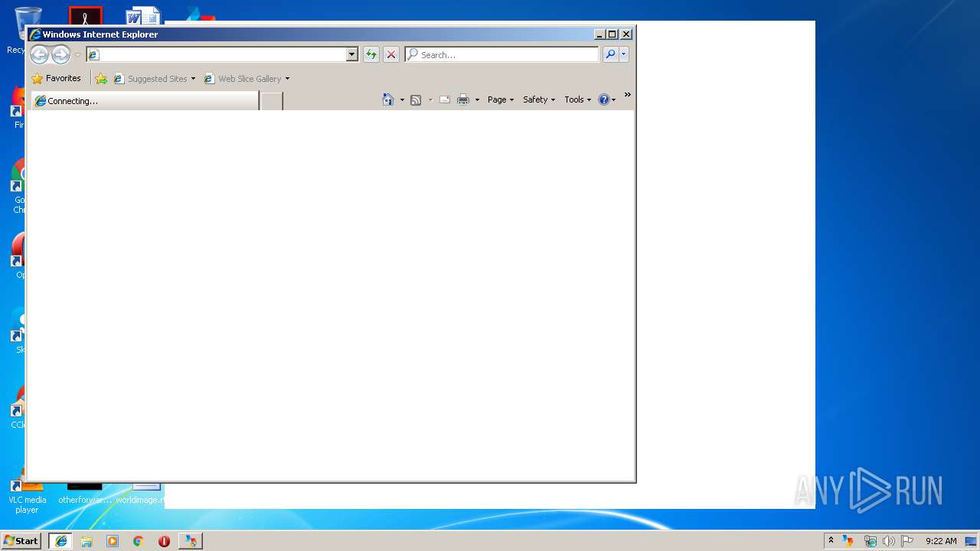The image size is (980, 551).
Task: Expand the Print options dropdown arrow
Action: point(477,99)
